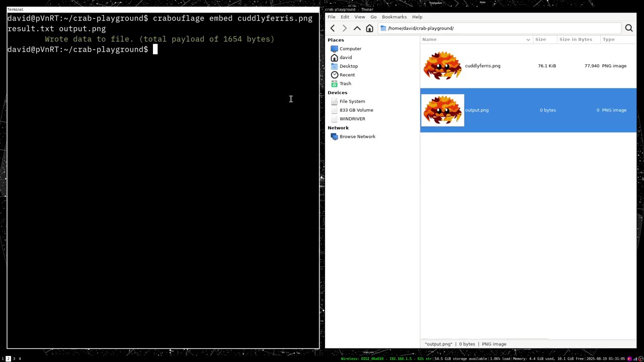
Task: Select the Computer icon in Places
Action: pyautogui.click(x=335, y=49)
